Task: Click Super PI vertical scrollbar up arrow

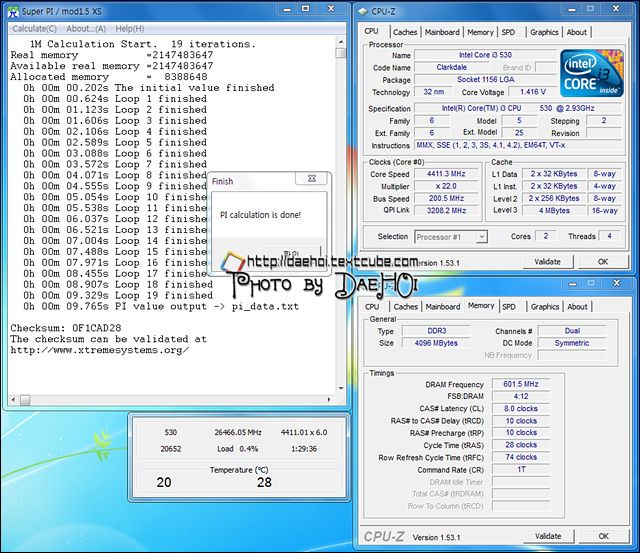Action: (341, 42)
